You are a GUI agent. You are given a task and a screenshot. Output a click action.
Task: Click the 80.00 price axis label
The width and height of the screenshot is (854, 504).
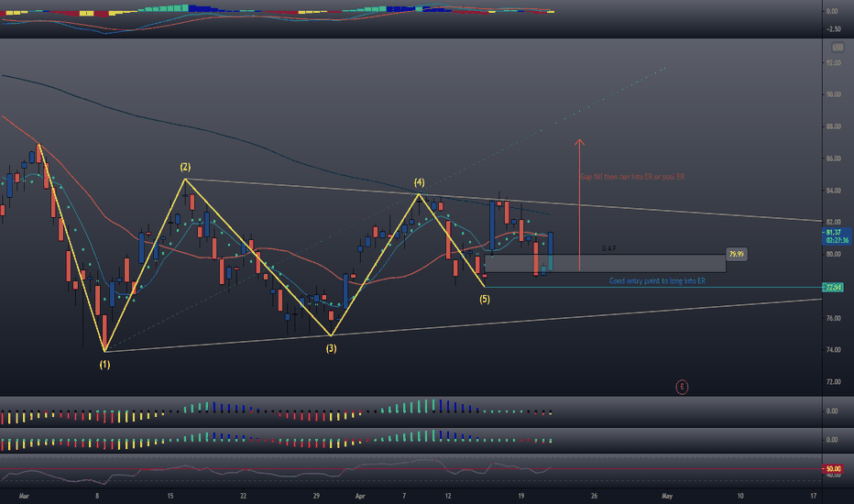833,255
